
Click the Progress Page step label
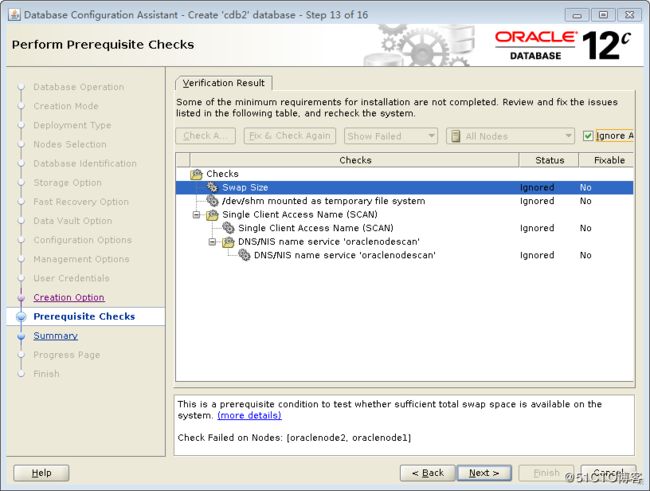click(67, 355)
